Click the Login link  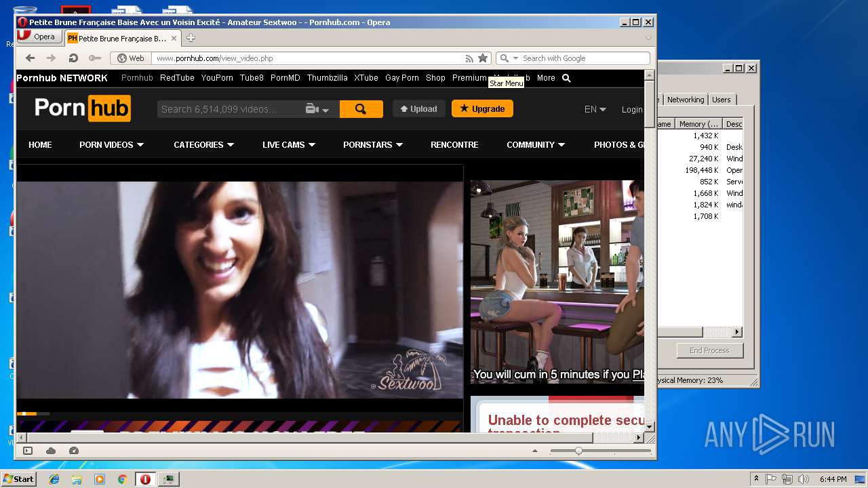point(632,109)
